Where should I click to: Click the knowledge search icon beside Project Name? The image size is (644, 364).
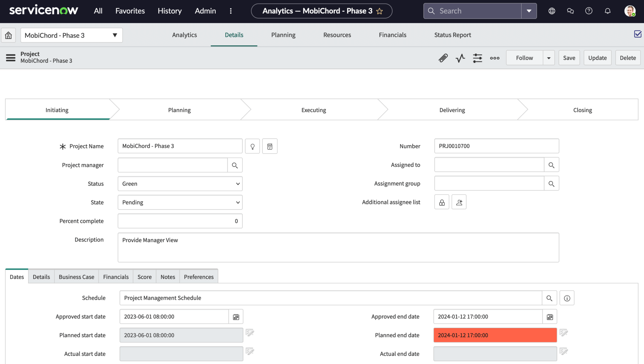click(x=270, y=146)
